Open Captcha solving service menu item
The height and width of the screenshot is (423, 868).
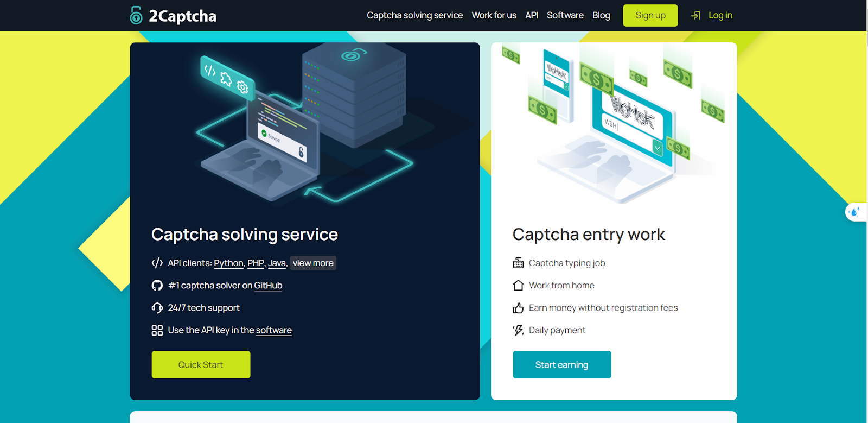(414, 15)
